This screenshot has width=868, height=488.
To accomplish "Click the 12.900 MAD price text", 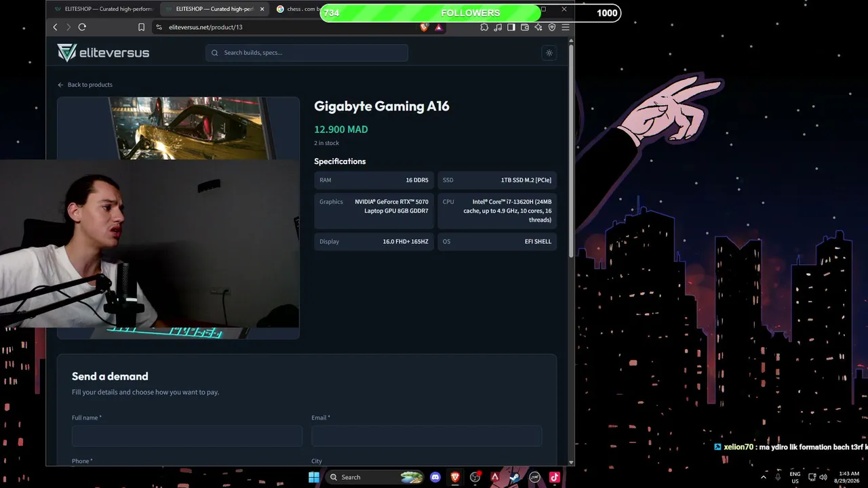I will (341, 129).
